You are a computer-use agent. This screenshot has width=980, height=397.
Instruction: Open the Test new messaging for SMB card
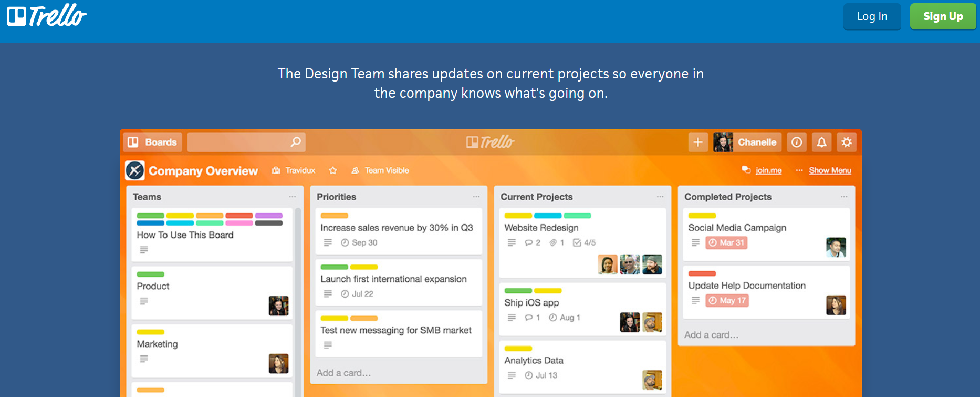coord(399,334)
